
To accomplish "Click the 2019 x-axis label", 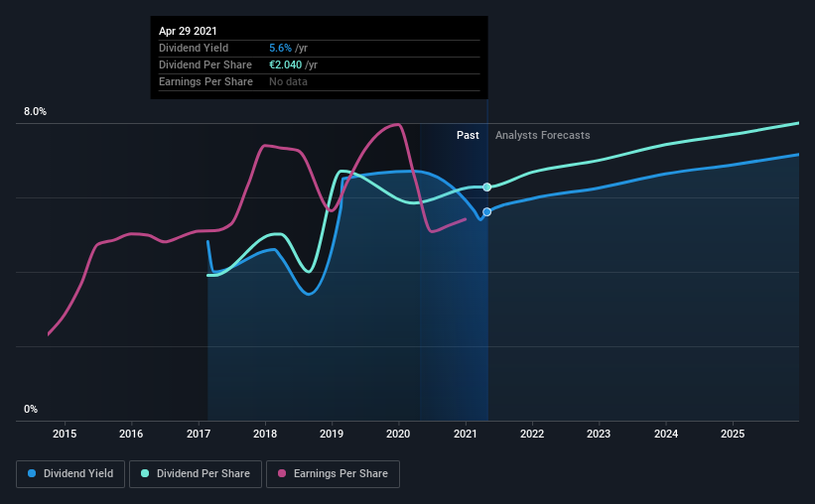I will (332, 434).
